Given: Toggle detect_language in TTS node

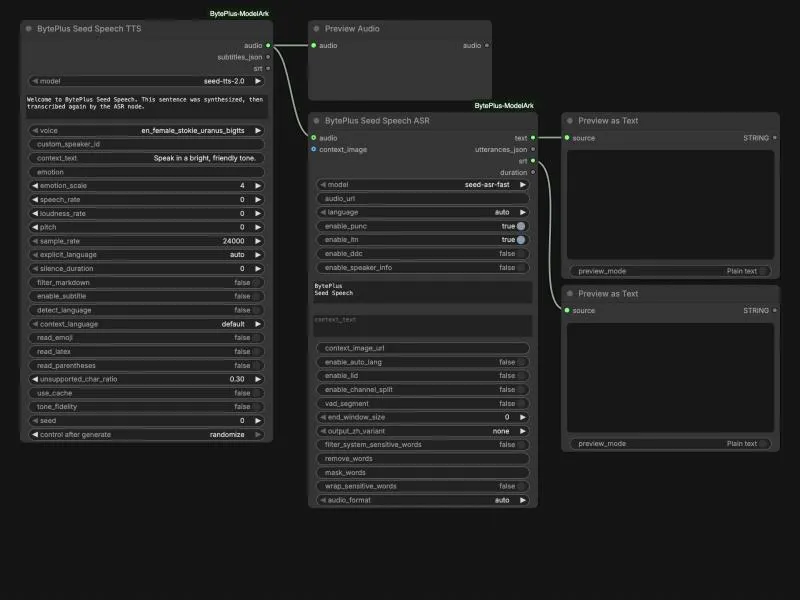Looking at the screenshot, I should tap(256, 310).
